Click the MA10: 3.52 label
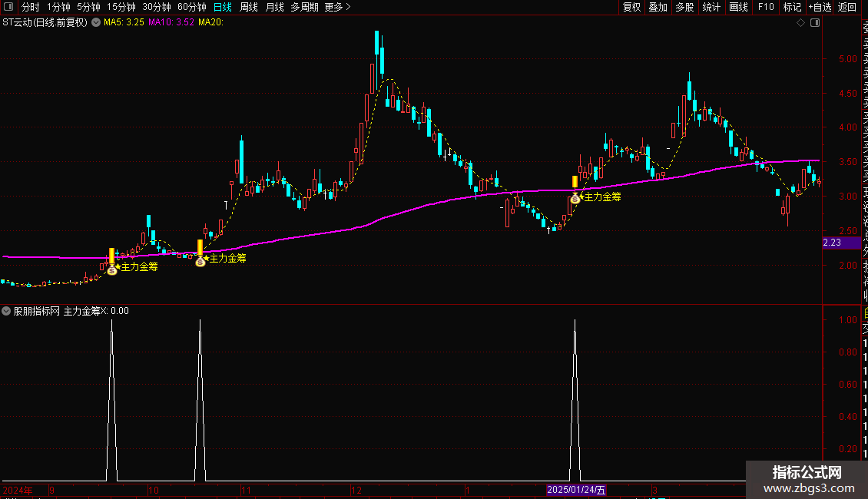Screen dimensions: 868x499 coord(171,22)
